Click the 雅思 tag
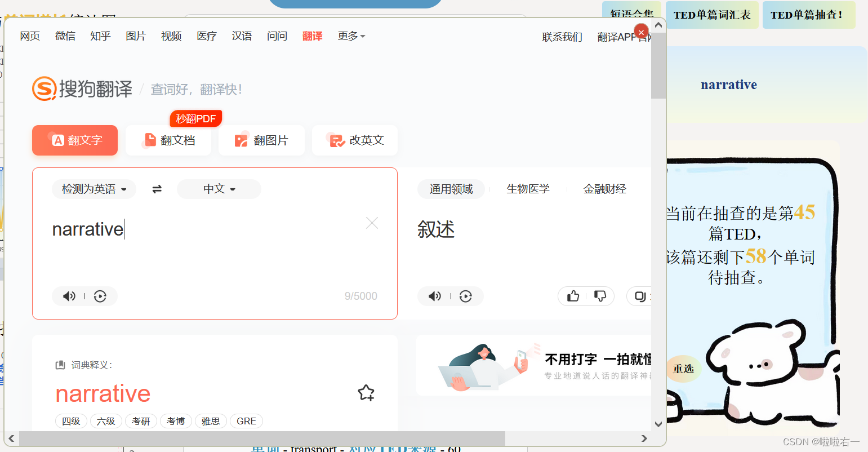This screenshot has height=452, width=868. tap(211, 421)
